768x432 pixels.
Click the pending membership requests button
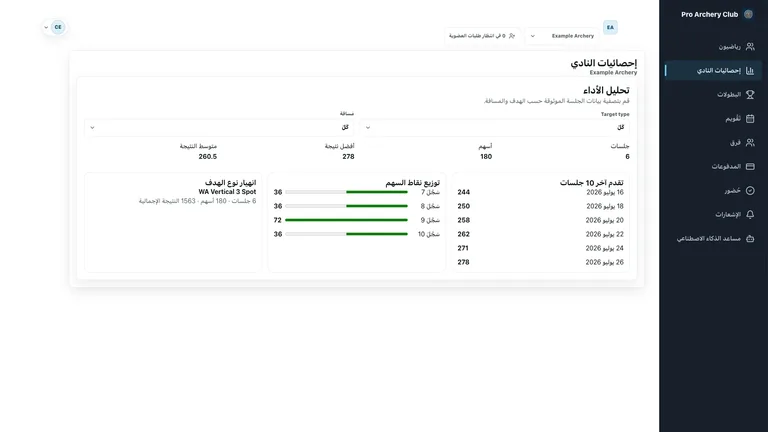pyautogui.click(x=482, y=36)
